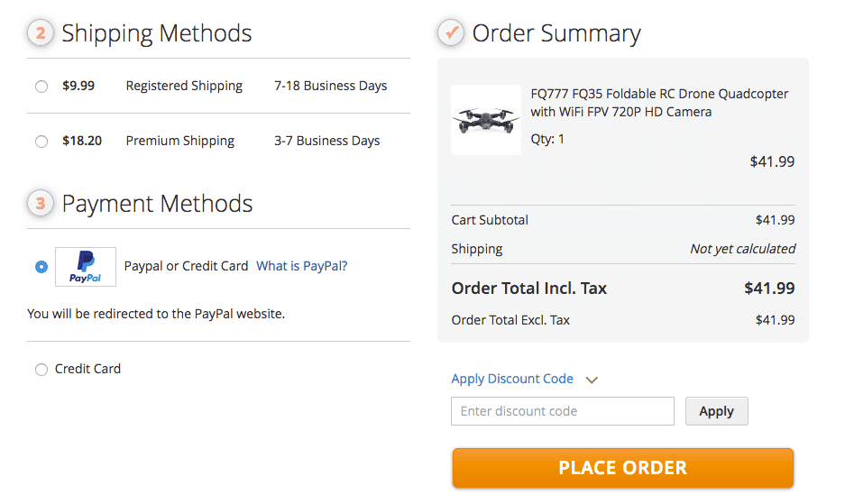This screenshot has width=845, height=504.
Task: Select the Paypal or Credit Card radio button
Action: pyautogui.click(x=41, y=267)
